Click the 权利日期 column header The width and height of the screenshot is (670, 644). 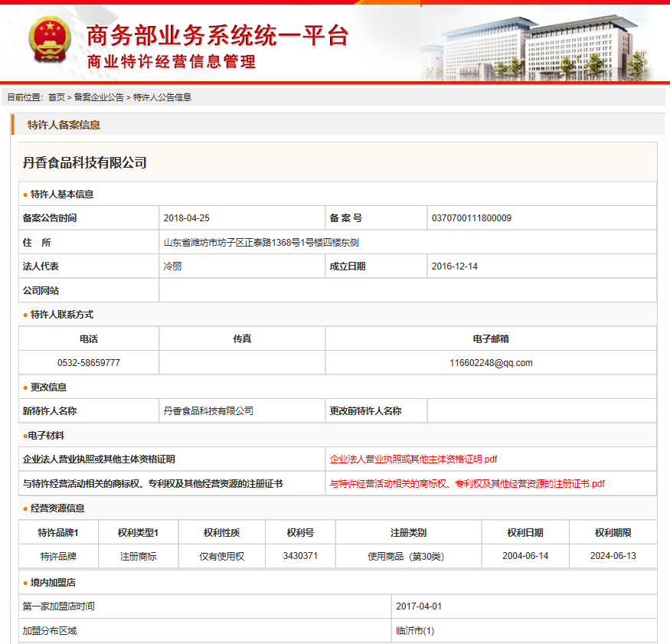(x=525, y=532)
